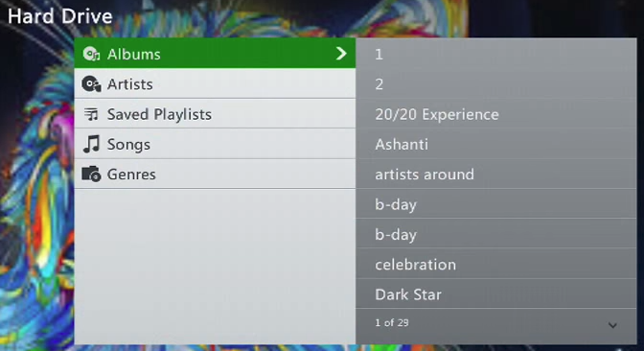Open Saved Playlists menu entry
This screenshot has height=351, width=644.
click(x=215, y=114)
